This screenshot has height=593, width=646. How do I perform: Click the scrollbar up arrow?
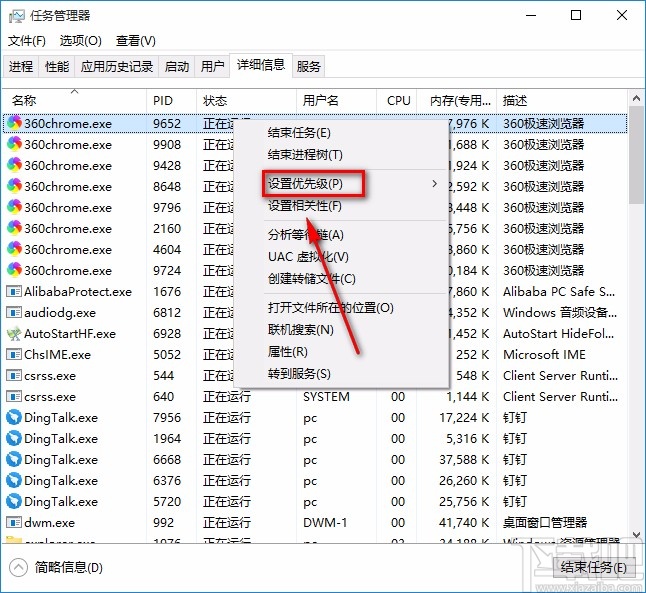[636, 99]
